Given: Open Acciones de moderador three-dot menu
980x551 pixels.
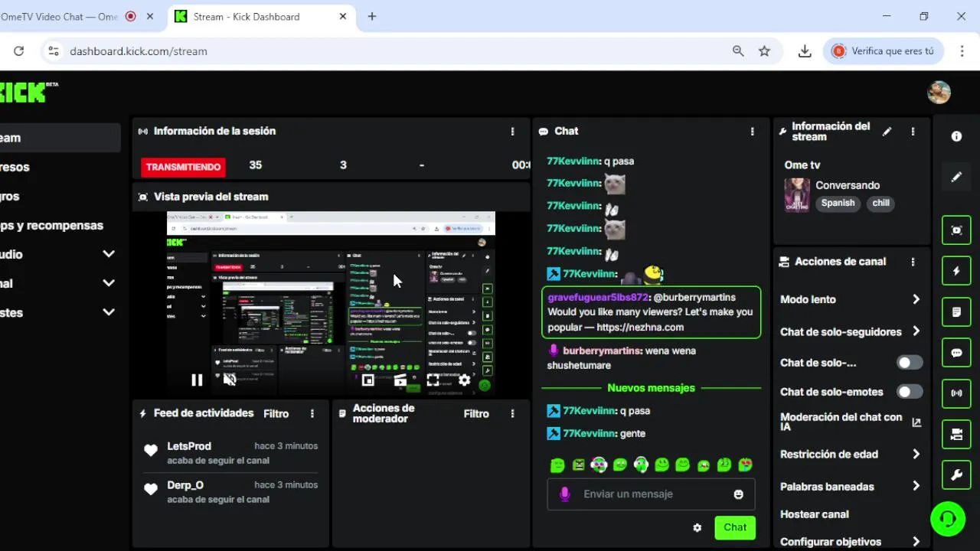Looking at the screenshot, I should [x=512, y=414].
